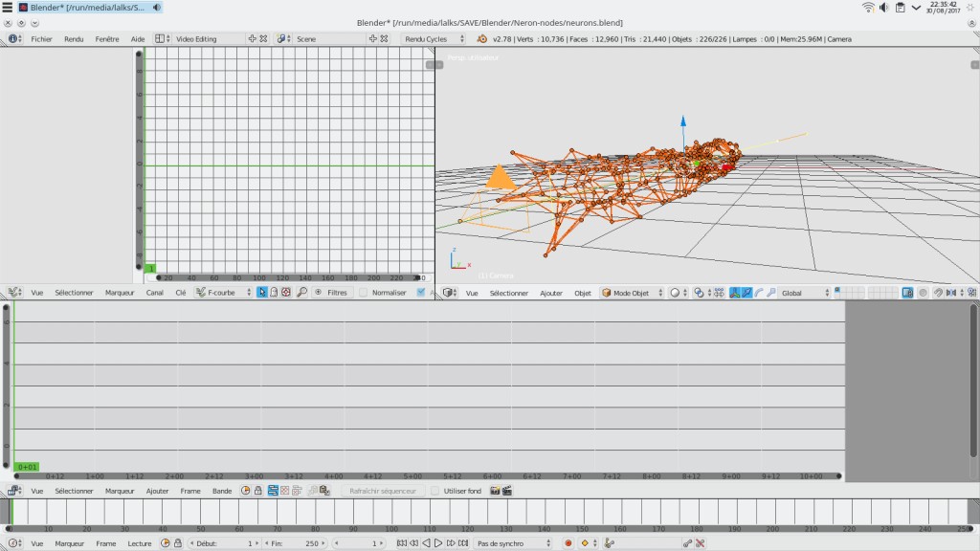Select the translate manipulator icon in 3D view

(x=746, y=293)
